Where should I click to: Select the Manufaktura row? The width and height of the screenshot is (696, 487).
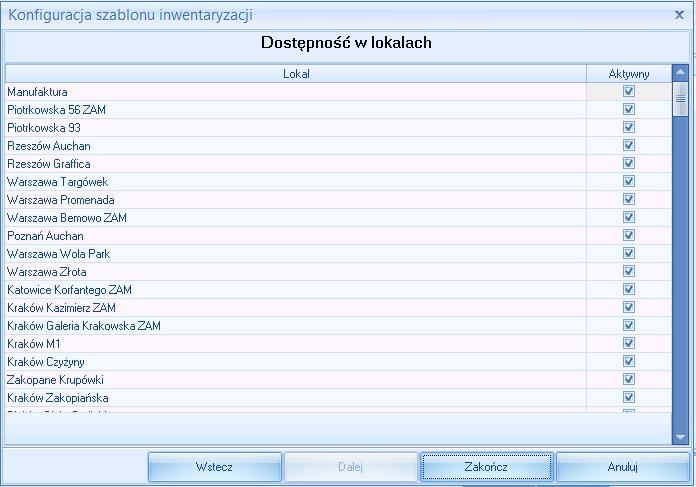pyautogui.click(x=338, y=91)
